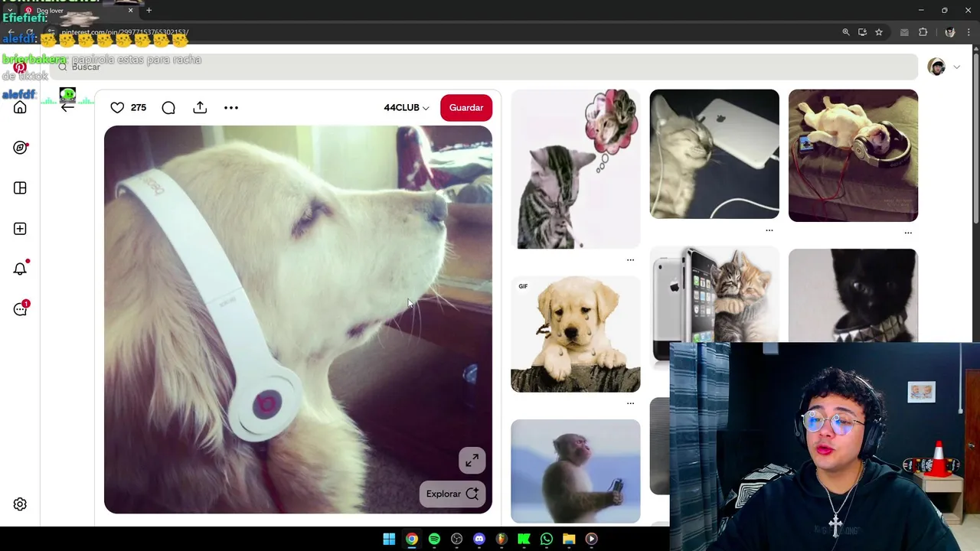Select the Dog lover tab

tap(78, 11)
